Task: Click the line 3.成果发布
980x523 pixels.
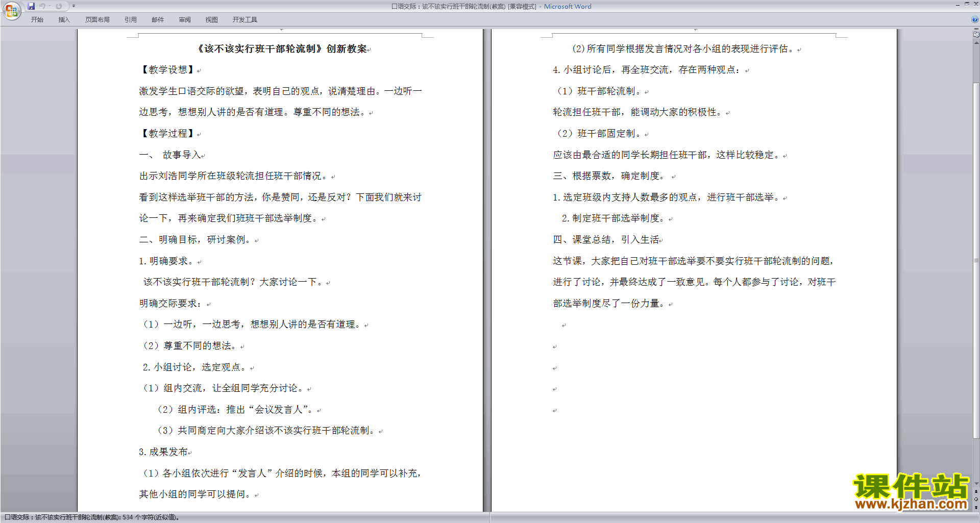Action: point(164,452)
